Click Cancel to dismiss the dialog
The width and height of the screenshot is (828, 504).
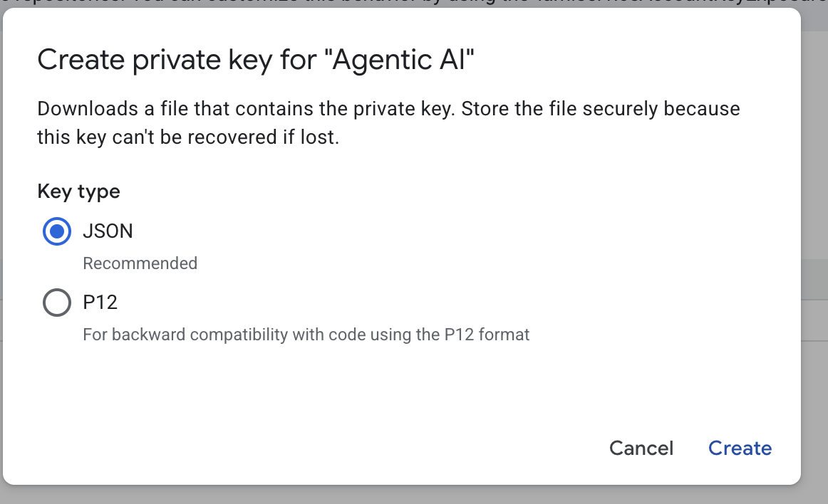point(641,448)
